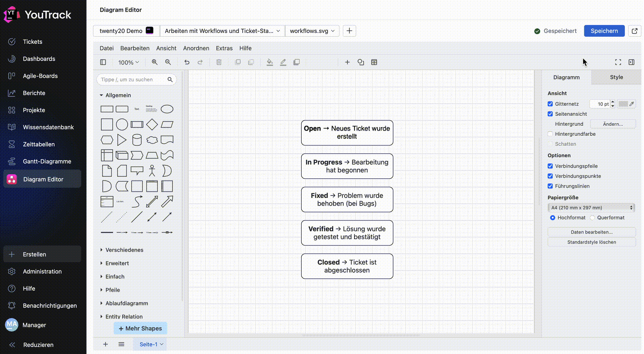Click the fullscreen icon in toolbar
This screenshot has height=354, width=644.
pos(618,62)
